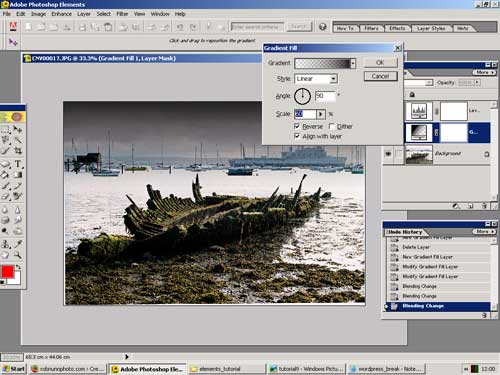Image resolution: width=500 pixels, height=375 pixels.
Task: Select the Sharpen tool
Action: [x=18, y=210]
